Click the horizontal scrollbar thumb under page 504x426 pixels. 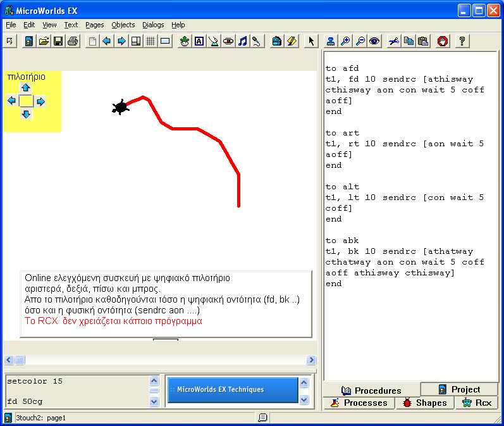pos(20,360)
